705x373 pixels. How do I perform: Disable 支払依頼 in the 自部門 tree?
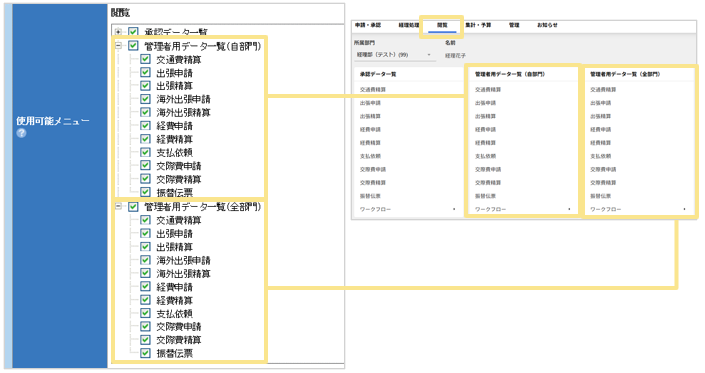[x=145, y=152]
